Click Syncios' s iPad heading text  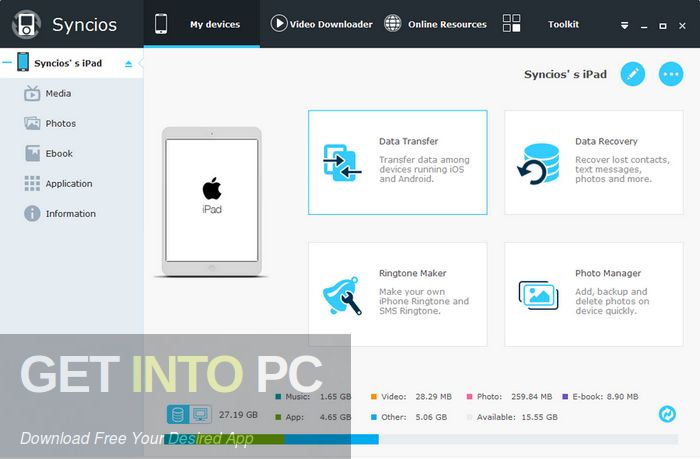tap(565, 74)
